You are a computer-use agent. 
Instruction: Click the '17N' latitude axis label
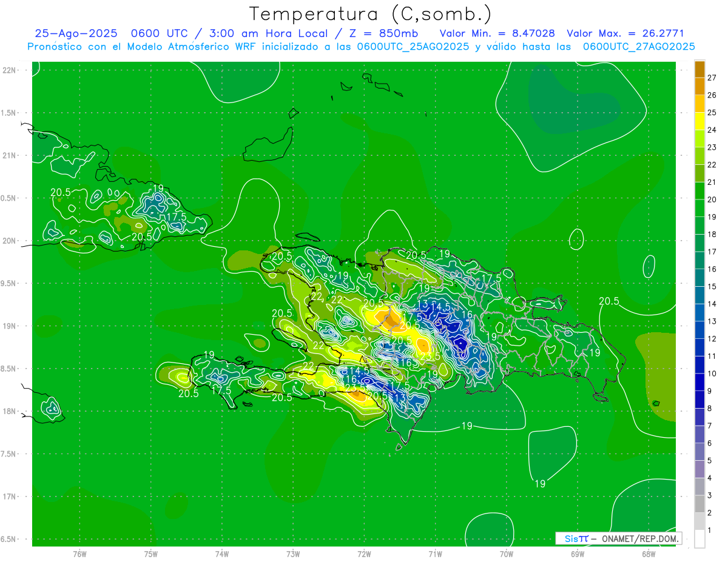9,497
